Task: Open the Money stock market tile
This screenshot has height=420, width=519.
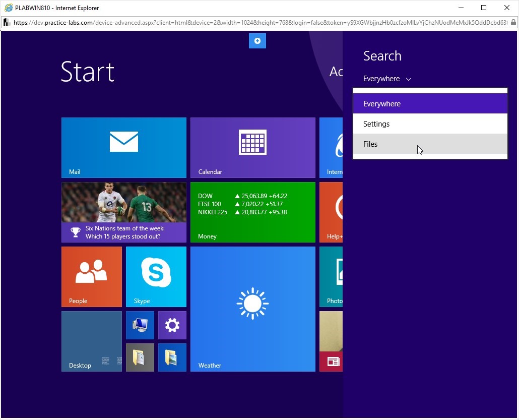Action: point(253,212)
